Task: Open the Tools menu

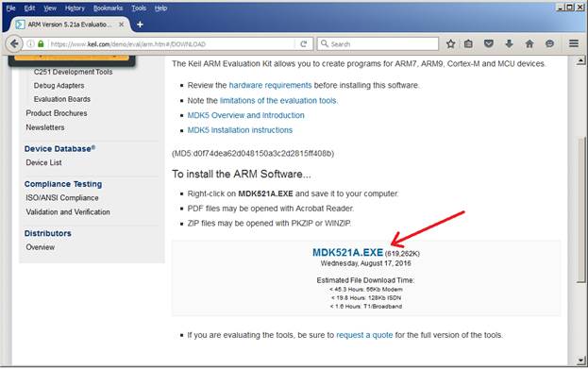Action: (139, 8)
